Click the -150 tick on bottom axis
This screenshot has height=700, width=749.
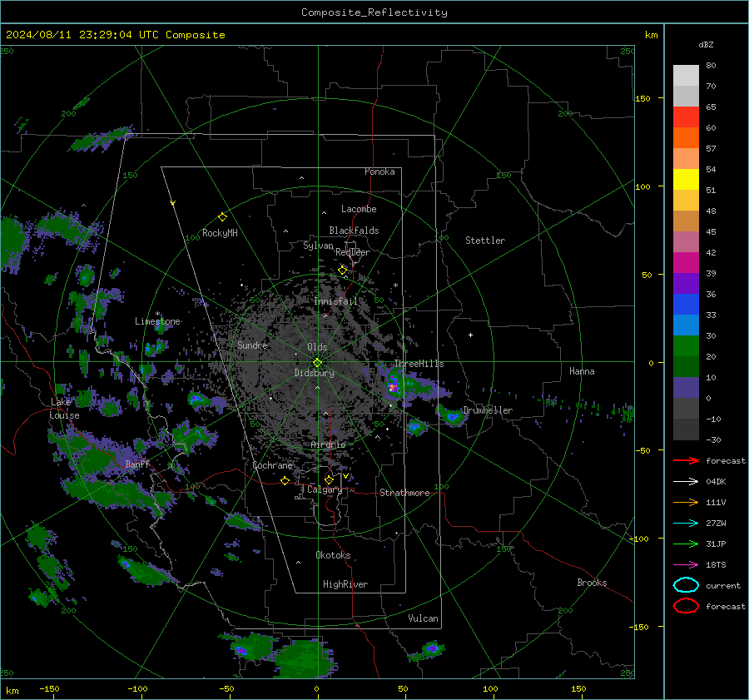pos(49,688)
